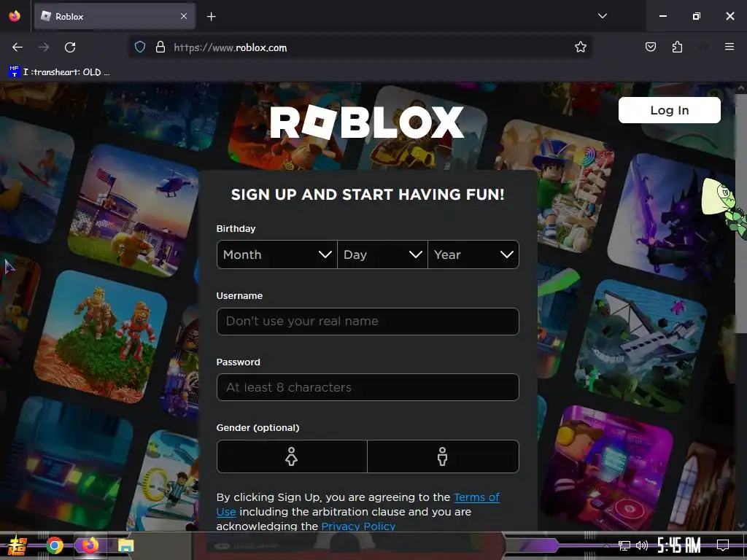Click the green bush characters game thumbnail

pyautogui.click(x=101, y=336)
